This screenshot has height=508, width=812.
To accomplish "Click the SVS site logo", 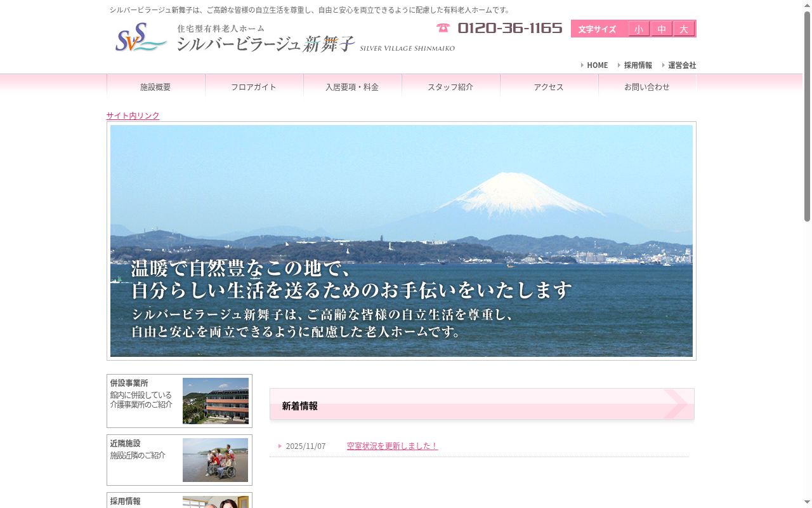I will 141,37.
